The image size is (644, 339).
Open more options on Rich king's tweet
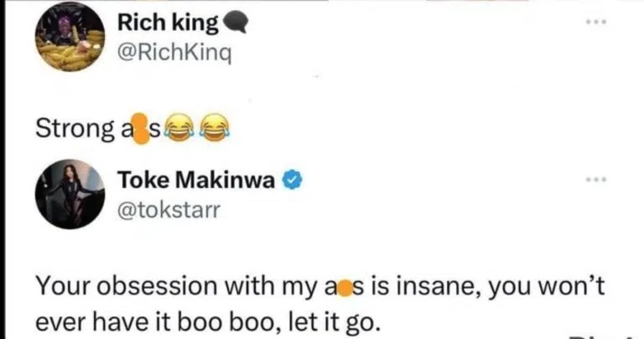[595, 21]
